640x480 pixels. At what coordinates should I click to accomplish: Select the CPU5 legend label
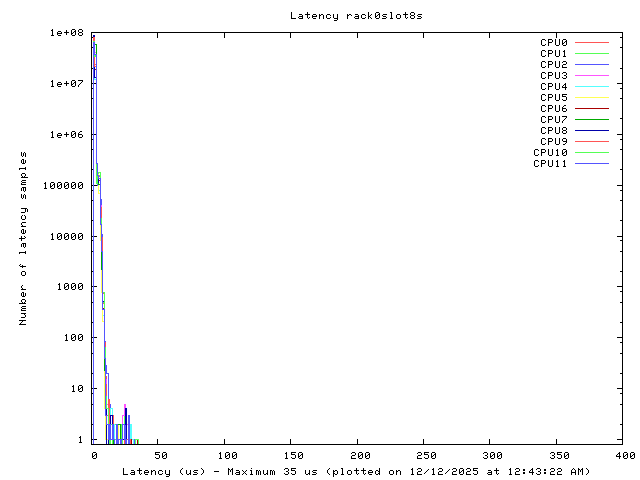[553, 98]
